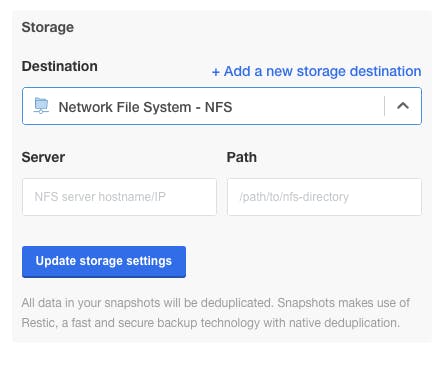Focus the /path/to/nfs-directory field
Screen dimensions: 446x370
click(324, 197)
